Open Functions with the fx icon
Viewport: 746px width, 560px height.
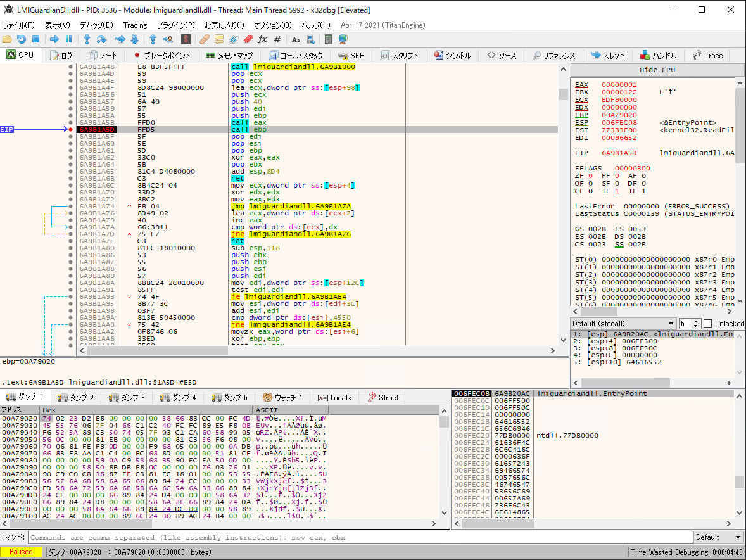tap(262, 39)
